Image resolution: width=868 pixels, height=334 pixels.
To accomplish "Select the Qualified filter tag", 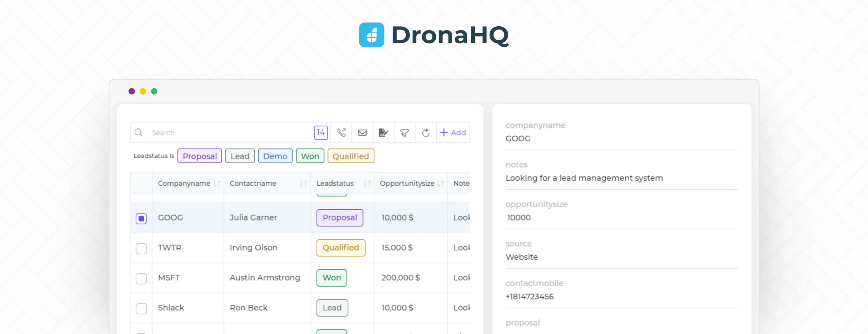I will click(x=351, y=156).
